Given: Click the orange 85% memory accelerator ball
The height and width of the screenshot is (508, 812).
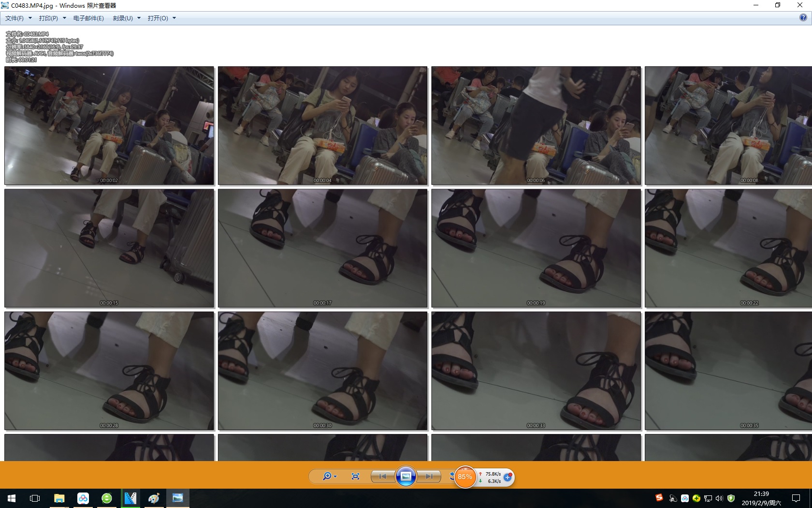Looking at the screenshot, I should (465, 477).
